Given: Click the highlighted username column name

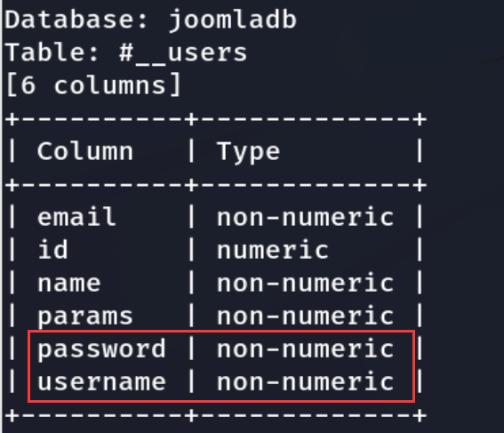Looking at the screenshot, I should (101, 382).
